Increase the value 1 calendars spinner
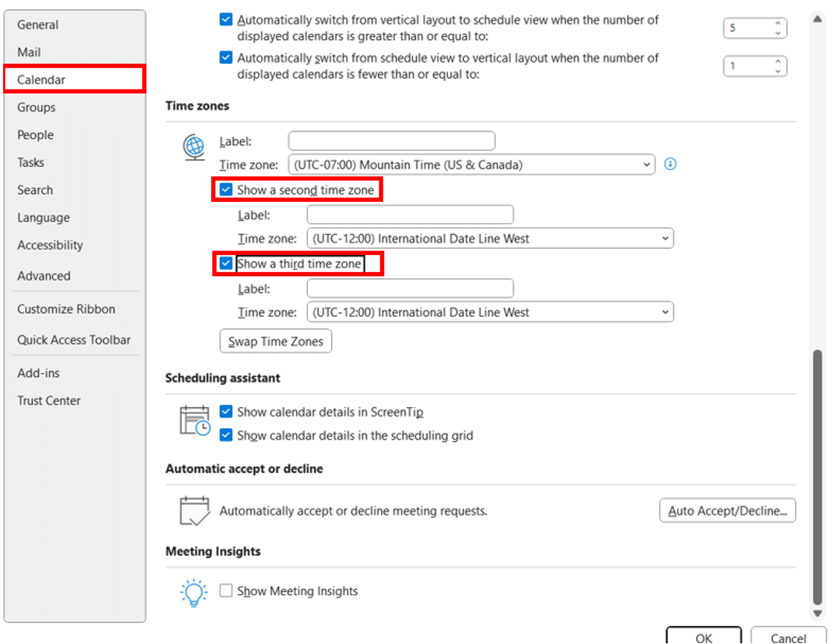The image size is (840, 644). (x=778, y=61)
